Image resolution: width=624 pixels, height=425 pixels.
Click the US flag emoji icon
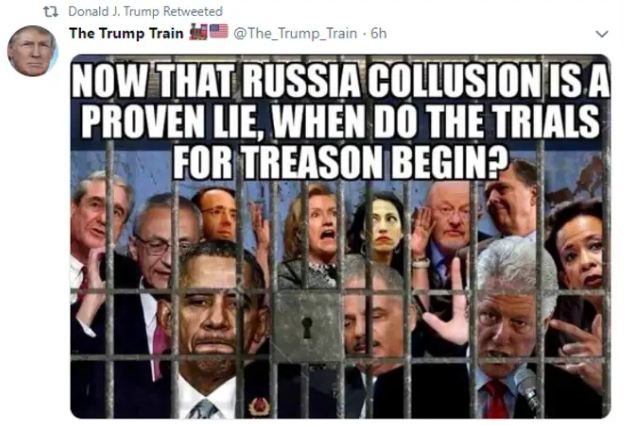(218, 31)
